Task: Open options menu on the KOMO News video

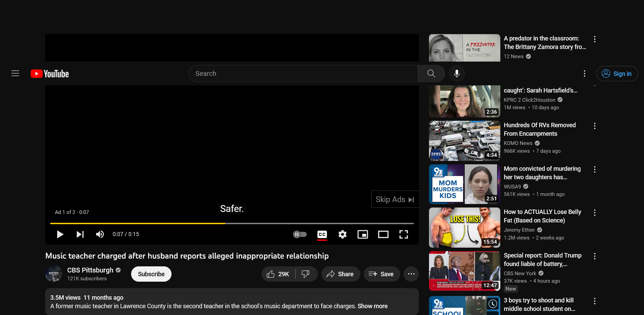Action: click(595, 126)
